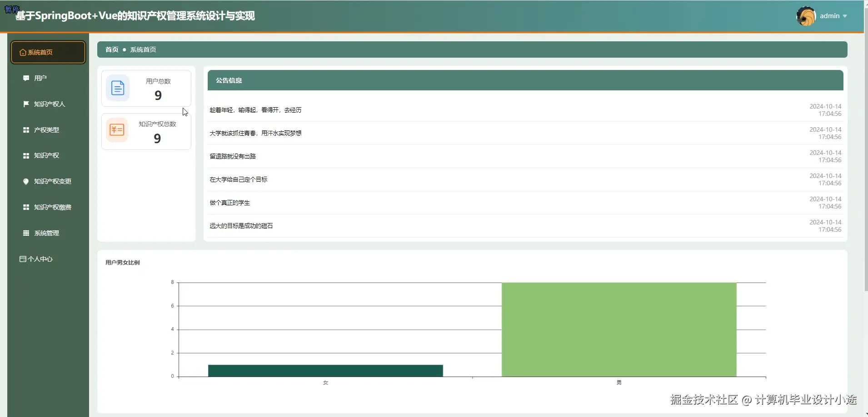The image size is (868, 417).
Task: Click the bulb icon beside 知识产权变更
Action: 26,181
